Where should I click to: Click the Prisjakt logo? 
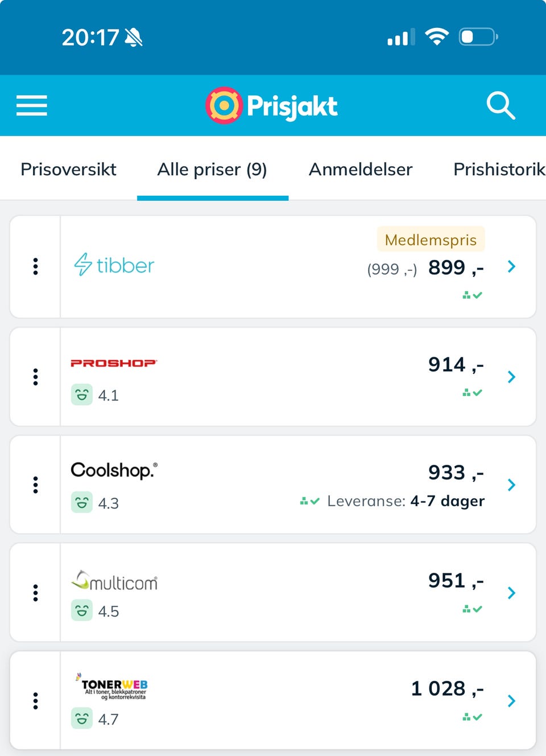click(272, 106)
